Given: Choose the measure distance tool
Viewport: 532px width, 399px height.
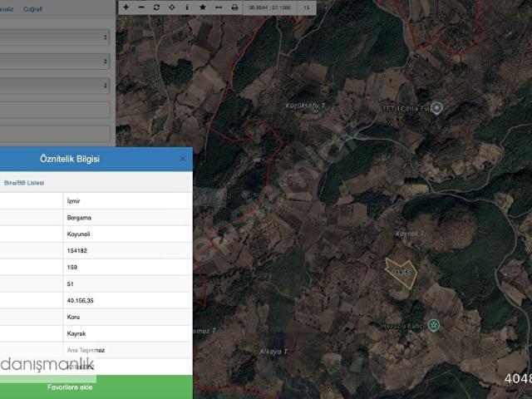Looking at the screenshot, I should tap(219, 7).
